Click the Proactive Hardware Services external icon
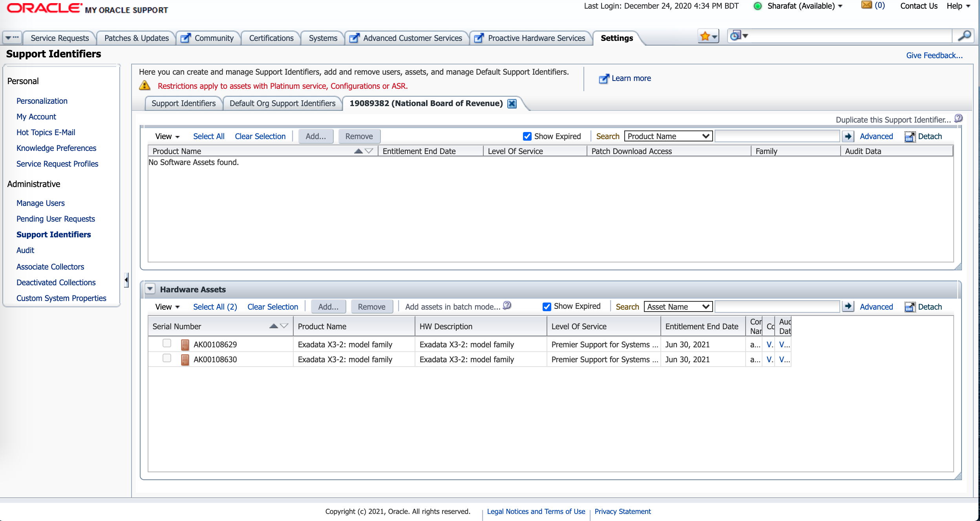 479,38
